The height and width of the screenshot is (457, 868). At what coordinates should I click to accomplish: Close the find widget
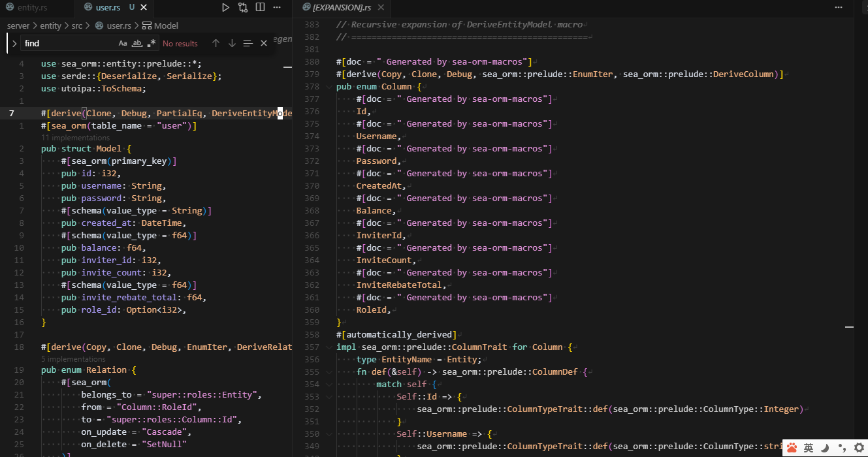pyautogui.click(x=264, y=43)
